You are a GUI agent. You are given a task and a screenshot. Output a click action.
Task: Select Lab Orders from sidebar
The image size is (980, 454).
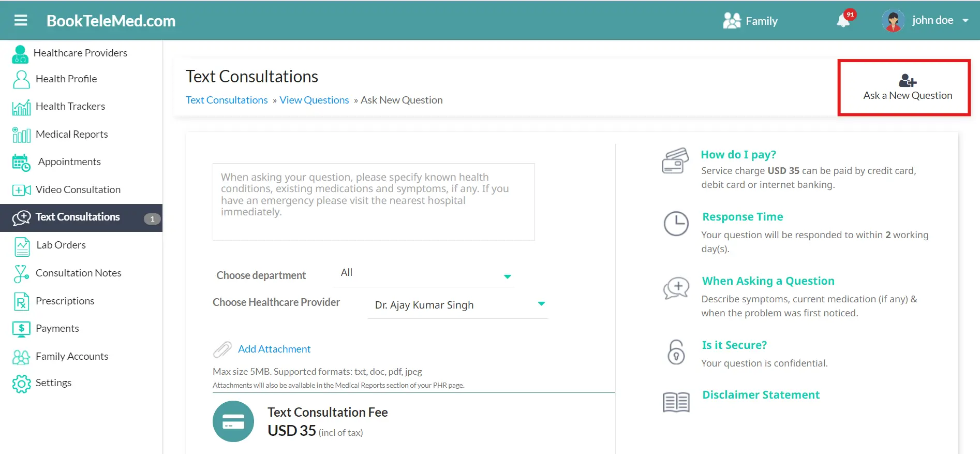(x=61, y=245)
